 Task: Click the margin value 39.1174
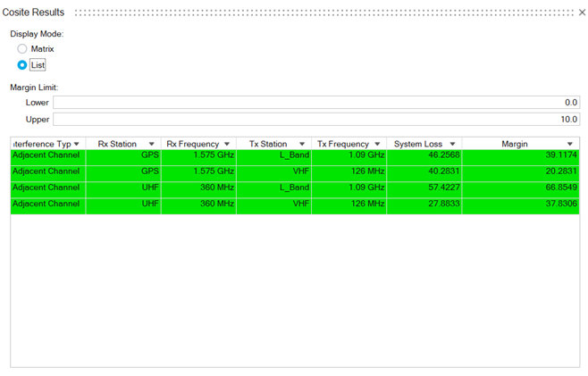[x=561, y=155]
